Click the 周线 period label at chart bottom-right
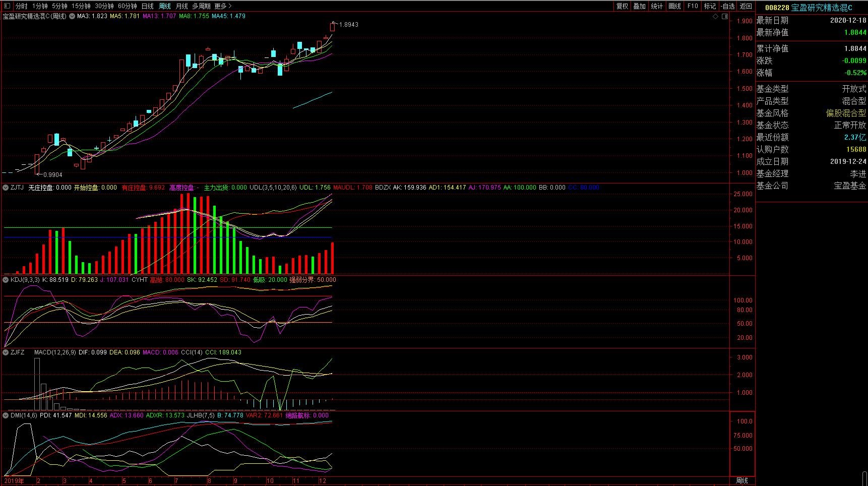Screen dimensions: 868x486 pos(742,481)
